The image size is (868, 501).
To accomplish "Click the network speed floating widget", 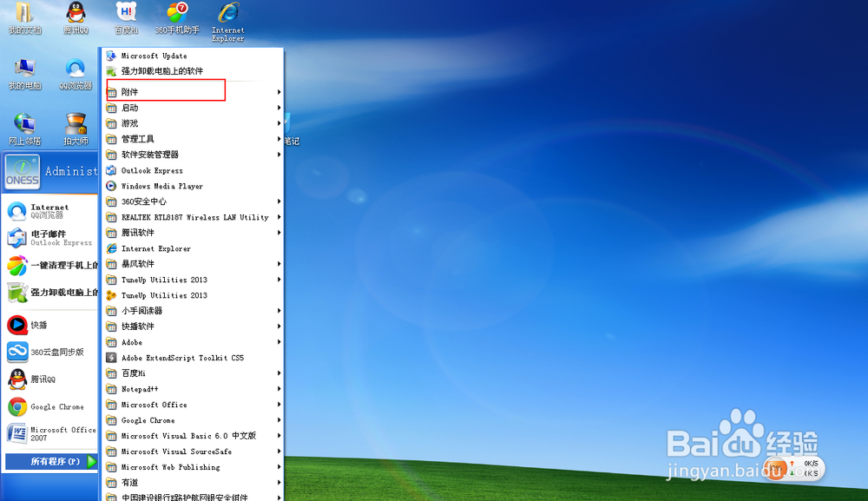I will [x=794, y=468].
